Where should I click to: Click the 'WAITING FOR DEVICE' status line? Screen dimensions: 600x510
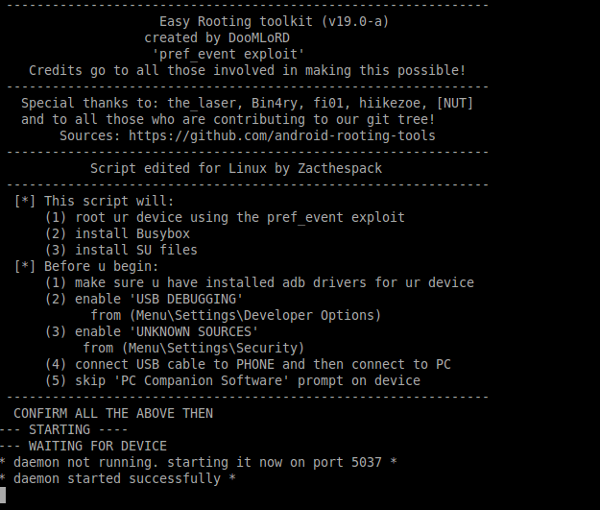click(98, 446)
